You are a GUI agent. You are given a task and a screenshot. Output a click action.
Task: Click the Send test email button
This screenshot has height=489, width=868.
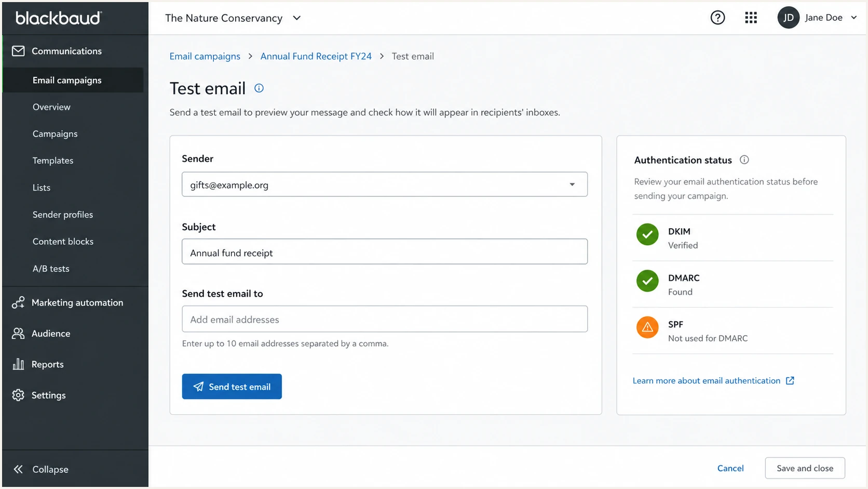(x=232, y=387)
